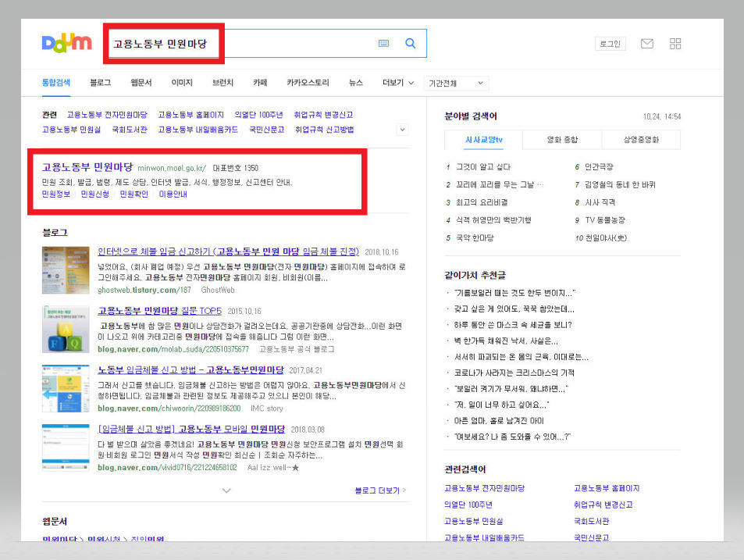Open the mail envelope icon

coord(646,44)
